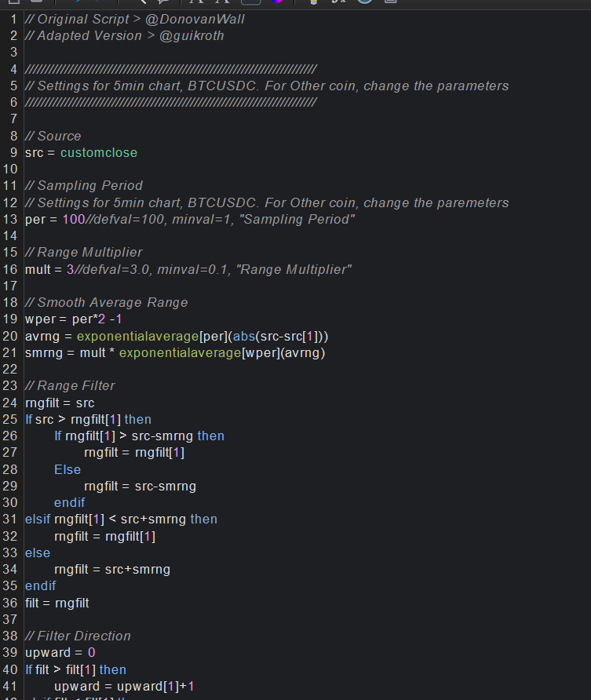591x700 pixels.
Task: Select line number 25 in the gutter
Action: point(11,419)
